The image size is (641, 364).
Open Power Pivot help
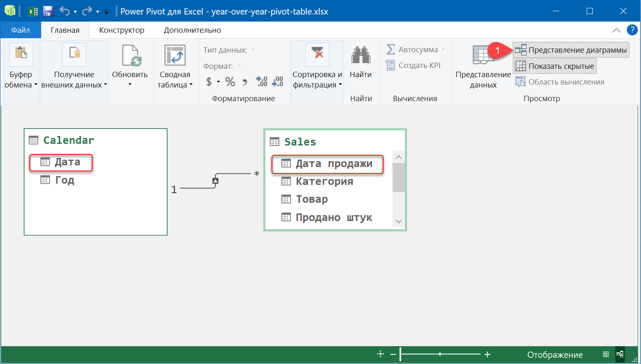632,30
